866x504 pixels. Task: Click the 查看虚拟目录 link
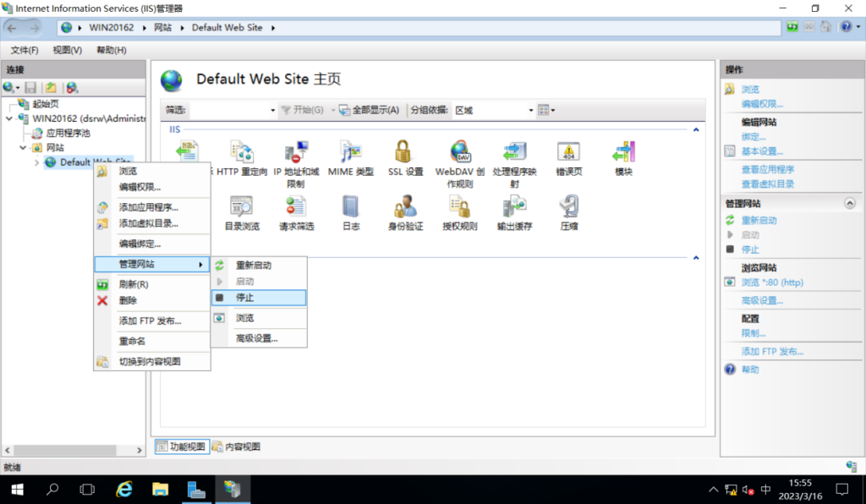pos(768,184)
